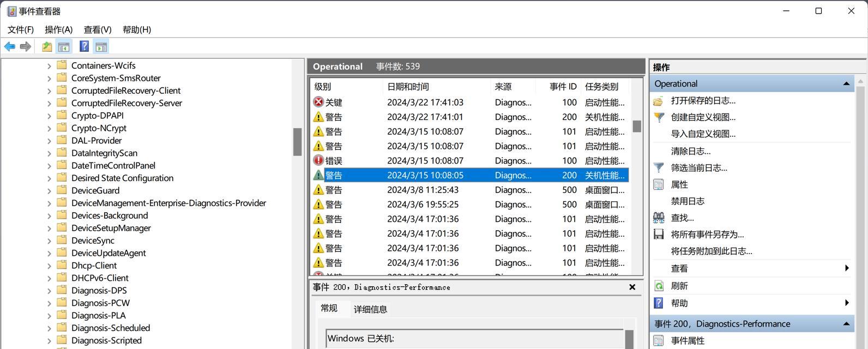
Task: Expand the Diagnosis-Scheduled node
Action: pos(49,328)
